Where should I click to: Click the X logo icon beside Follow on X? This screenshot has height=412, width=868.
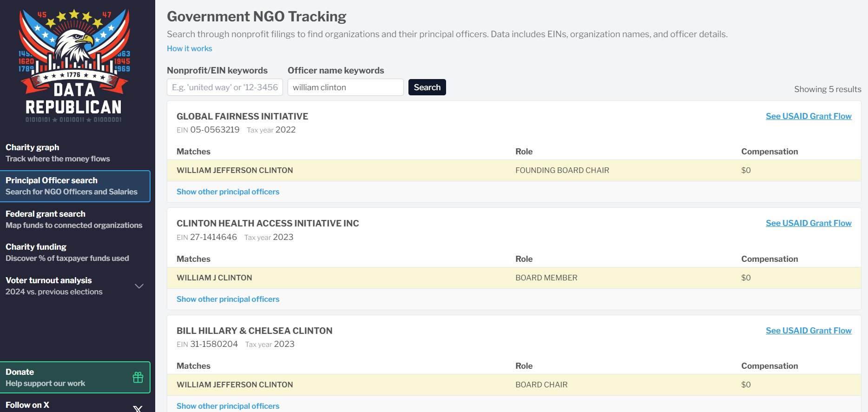click(138, 409)
